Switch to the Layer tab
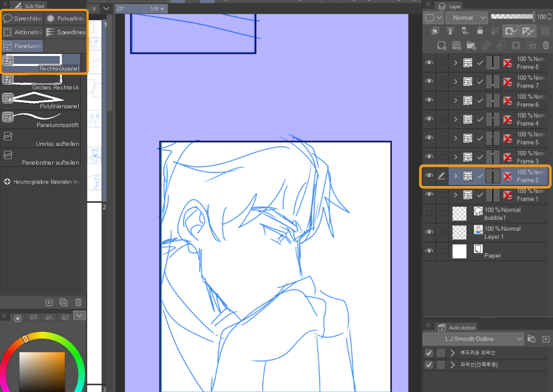This screenshot has height=392, width=553. pos(448,6)
